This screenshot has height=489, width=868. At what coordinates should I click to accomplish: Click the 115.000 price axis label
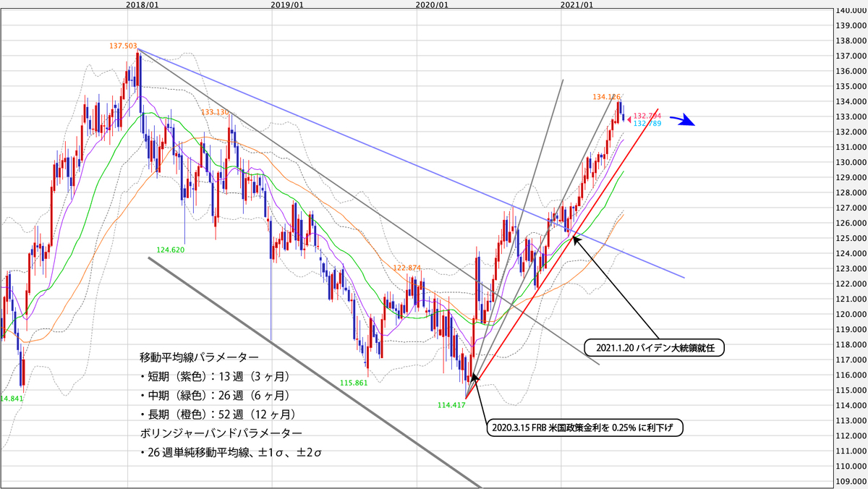851,390
